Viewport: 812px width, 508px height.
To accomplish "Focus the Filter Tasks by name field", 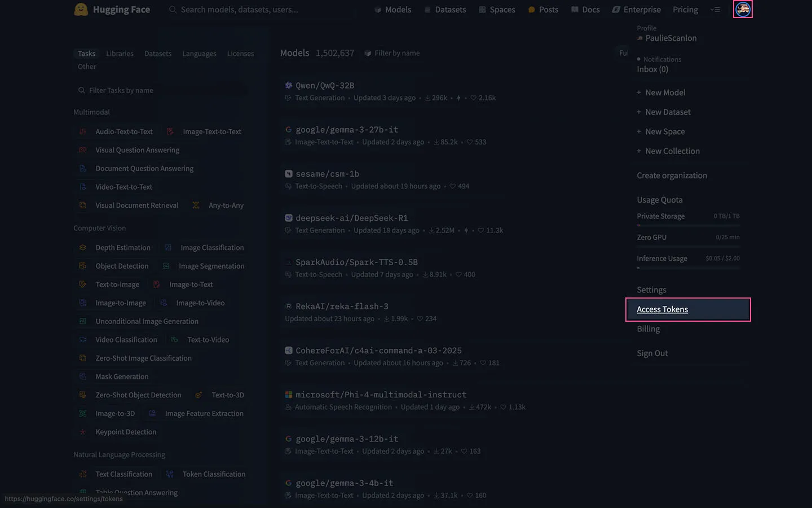I will pos(162,90).
